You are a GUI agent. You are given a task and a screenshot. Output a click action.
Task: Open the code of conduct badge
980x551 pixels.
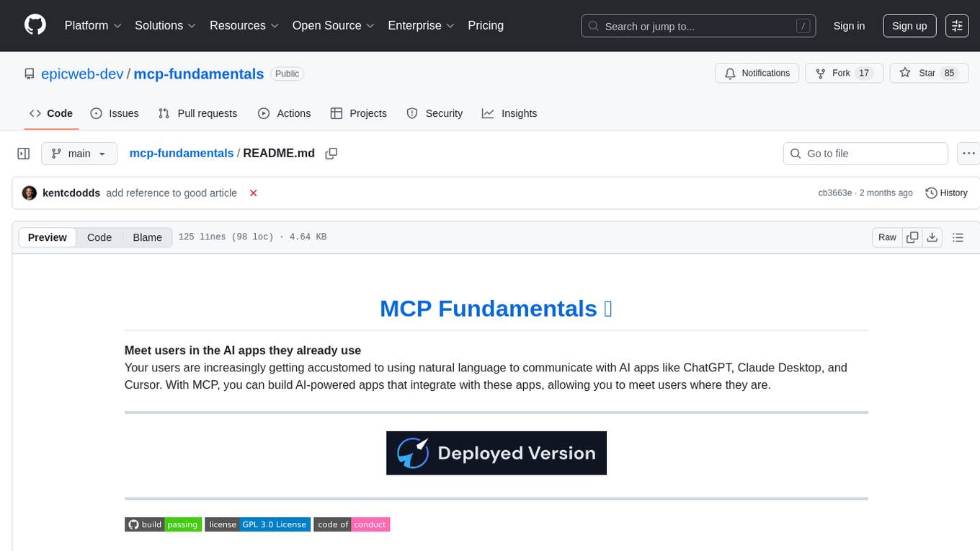click(x=352, y=524)
